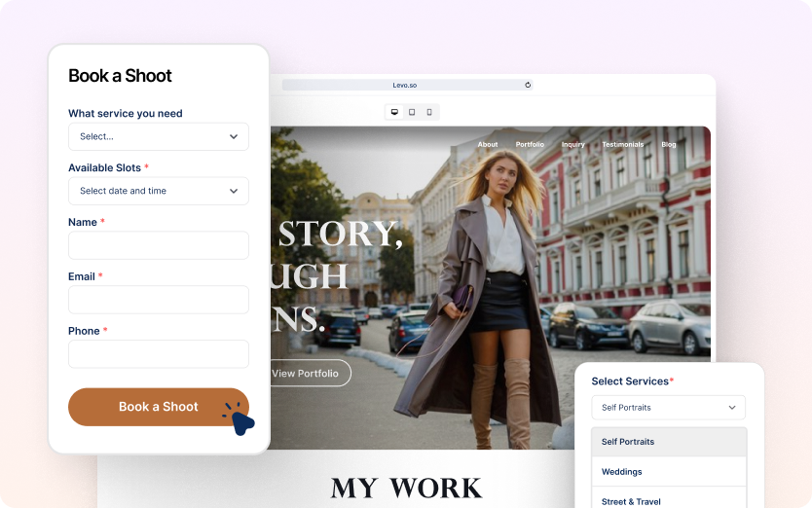This screenshot has width=812, height=508.
Task: Switch to mobile preview icon
Action: (429, 112)
